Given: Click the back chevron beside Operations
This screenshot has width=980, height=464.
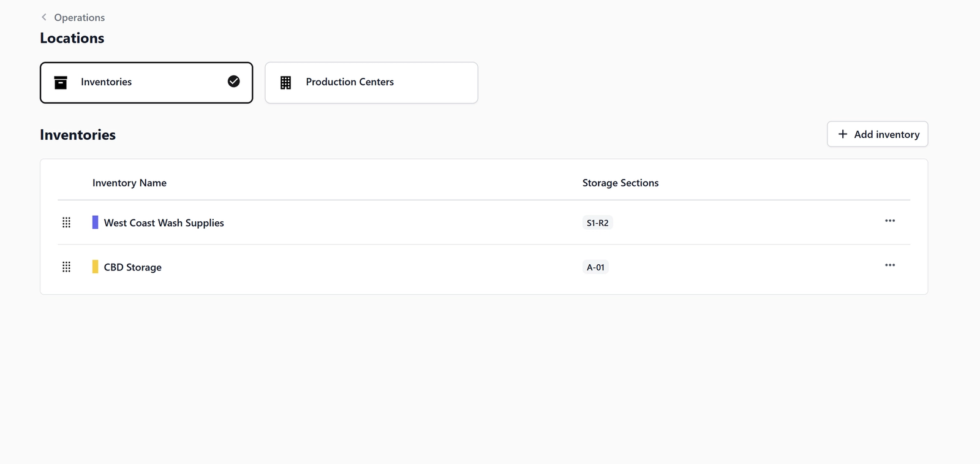Looking at the screenshot, I should tap(43, 17).
